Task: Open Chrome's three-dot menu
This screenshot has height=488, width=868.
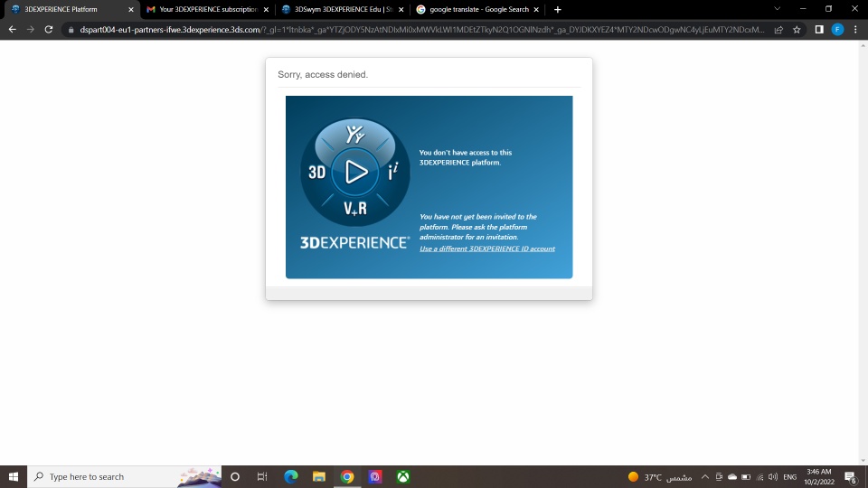Action: coord(856,30)
